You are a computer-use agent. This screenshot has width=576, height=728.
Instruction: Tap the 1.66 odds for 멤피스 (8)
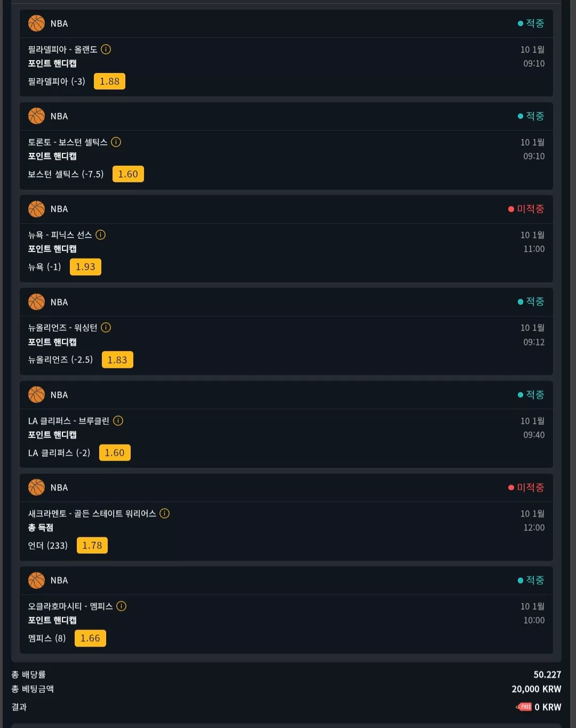click(x=90, y=638)
